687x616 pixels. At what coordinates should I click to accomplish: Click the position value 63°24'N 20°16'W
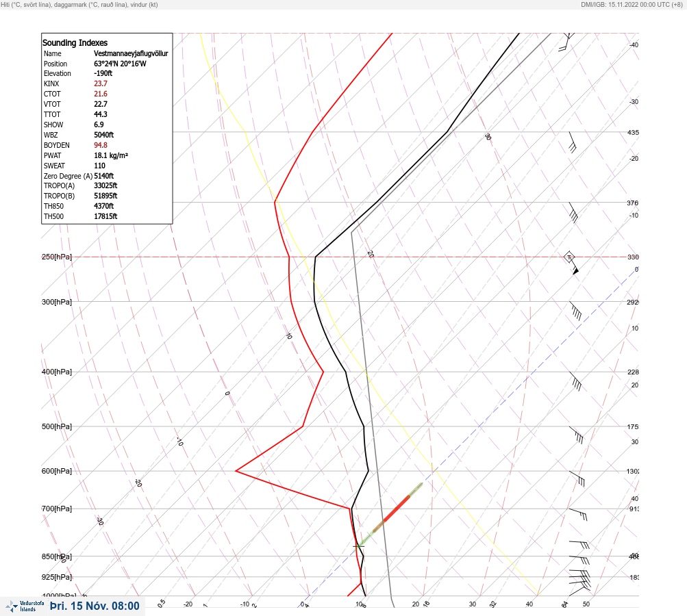(120, 64)
